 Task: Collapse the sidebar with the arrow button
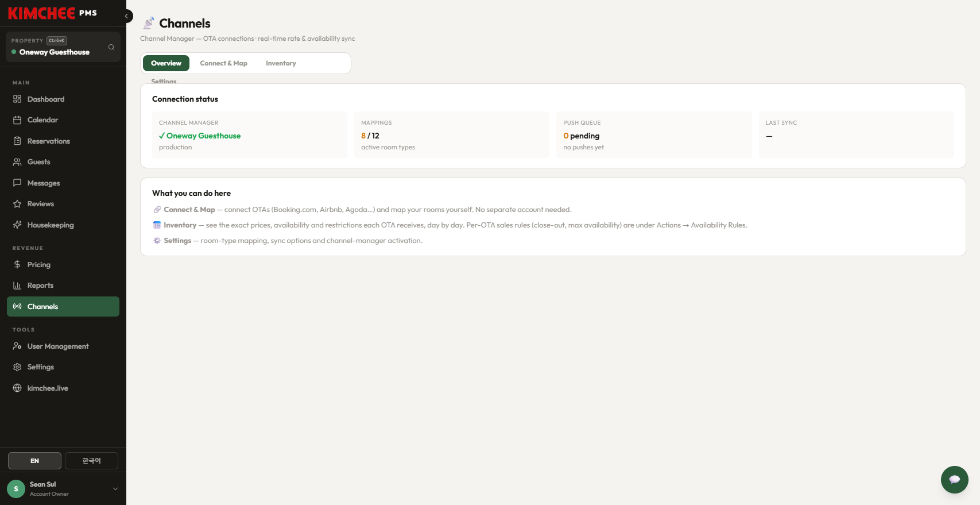click(127, 16)
